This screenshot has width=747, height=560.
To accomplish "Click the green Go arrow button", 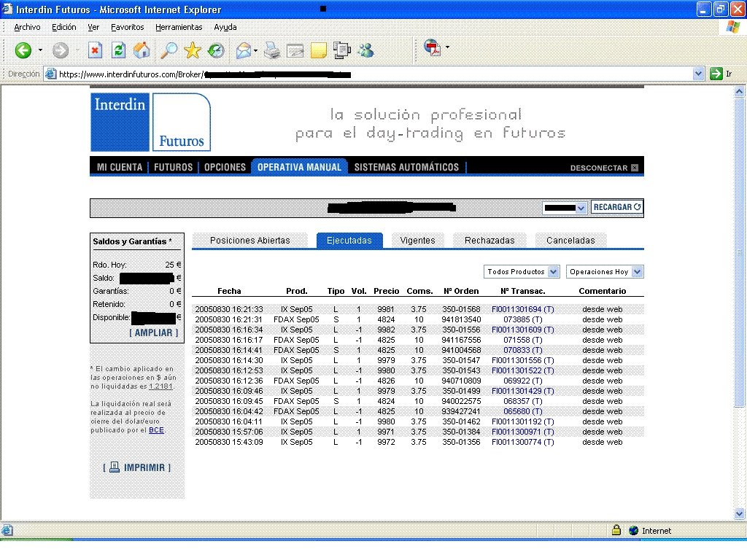I will tap(716, 74).
